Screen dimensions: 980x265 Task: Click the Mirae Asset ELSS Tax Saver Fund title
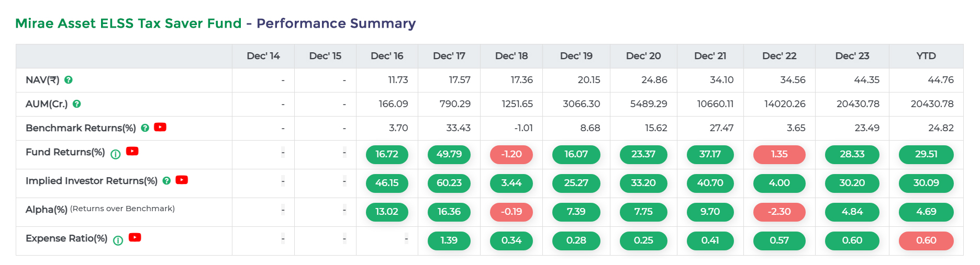pyautogui.click(x=128, y=24)
